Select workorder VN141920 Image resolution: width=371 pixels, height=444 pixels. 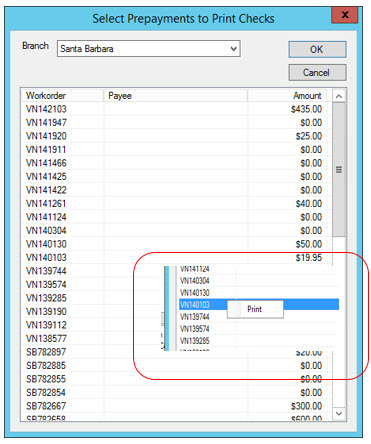(46, 136)
